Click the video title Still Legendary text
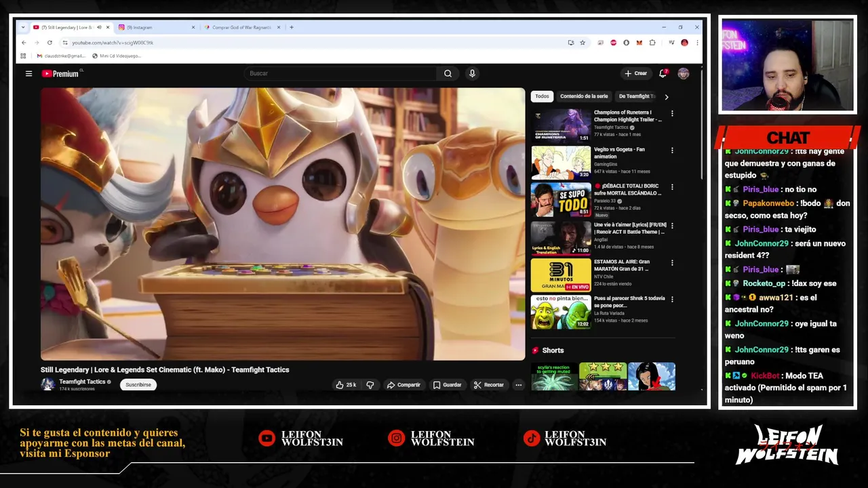The height and width of the screenshot is (488, 868). [x=165, y=369]
